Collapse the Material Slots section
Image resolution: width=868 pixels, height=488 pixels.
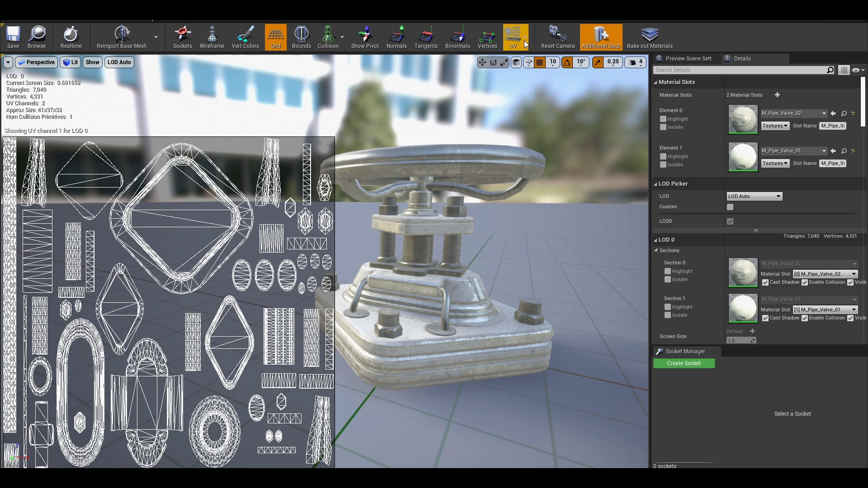point(656,82)
